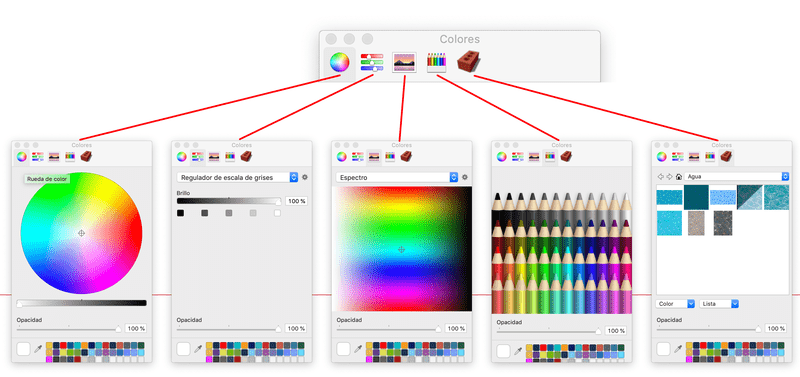This screenshot has height=377, width=800.
Task: Open the Lista dropdown in textures window
Action: (x=719, y=304)
